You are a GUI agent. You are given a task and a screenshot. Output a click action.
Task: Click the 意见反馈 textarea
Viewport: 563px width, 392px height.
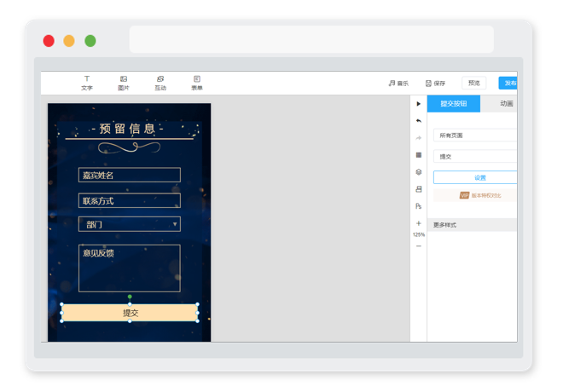tap(130, 268)
